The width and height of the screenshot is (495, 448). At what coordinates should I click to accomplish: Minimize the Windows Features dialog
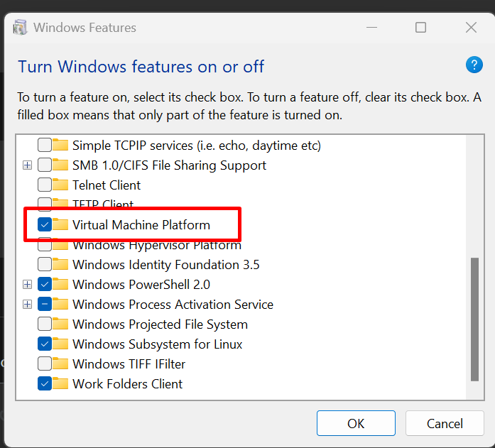(371, 28)
